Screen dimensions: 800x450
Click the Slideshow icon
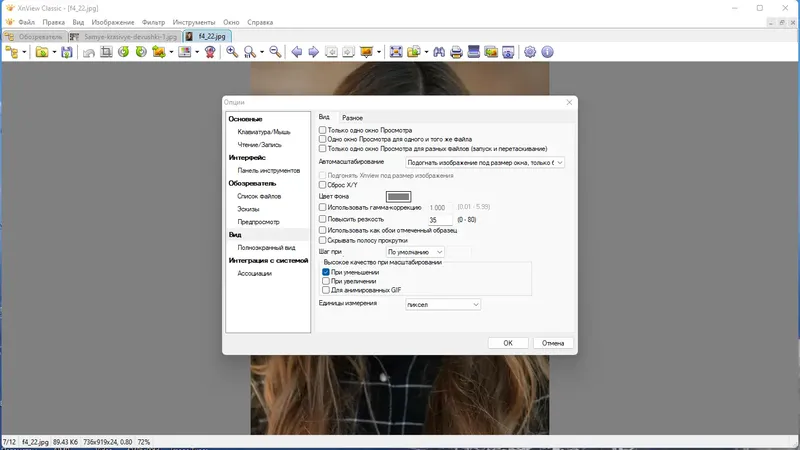coord(366,52)
